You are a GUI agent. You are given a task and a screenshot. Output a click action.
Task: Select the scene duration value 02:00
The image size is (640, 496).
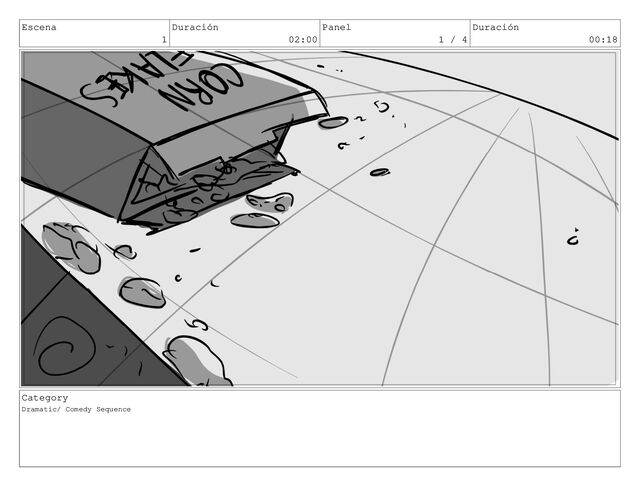(303, 40)
